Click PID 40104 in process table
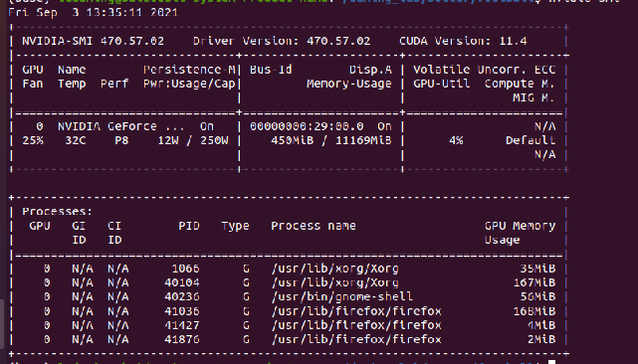The width and height of the screenshot is (638, 364). click(182, 282)
